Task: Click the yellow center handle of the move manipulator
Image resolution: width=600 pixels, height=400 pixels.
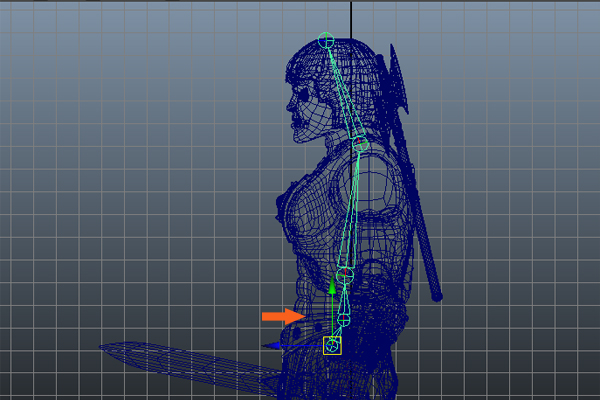Action: (x=332, y=346)
